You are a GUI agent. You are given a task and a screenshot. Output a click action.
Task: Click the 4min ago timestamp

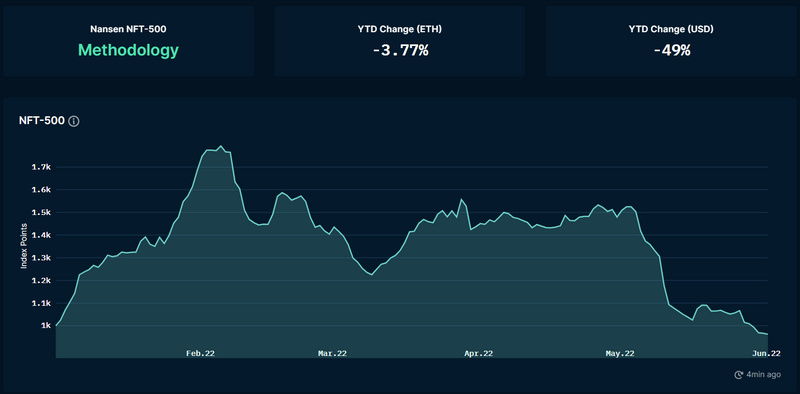[763, 375]
